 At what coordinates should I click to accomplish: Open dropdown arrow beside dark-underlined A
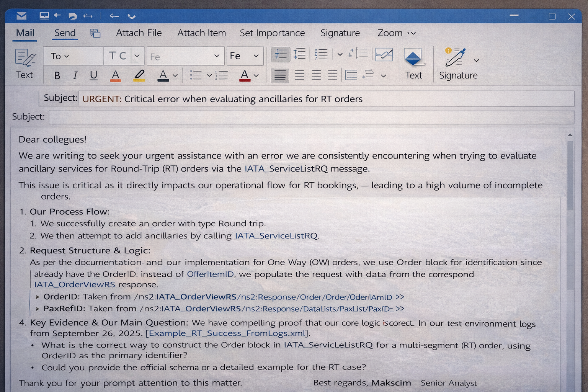point(175,75)
